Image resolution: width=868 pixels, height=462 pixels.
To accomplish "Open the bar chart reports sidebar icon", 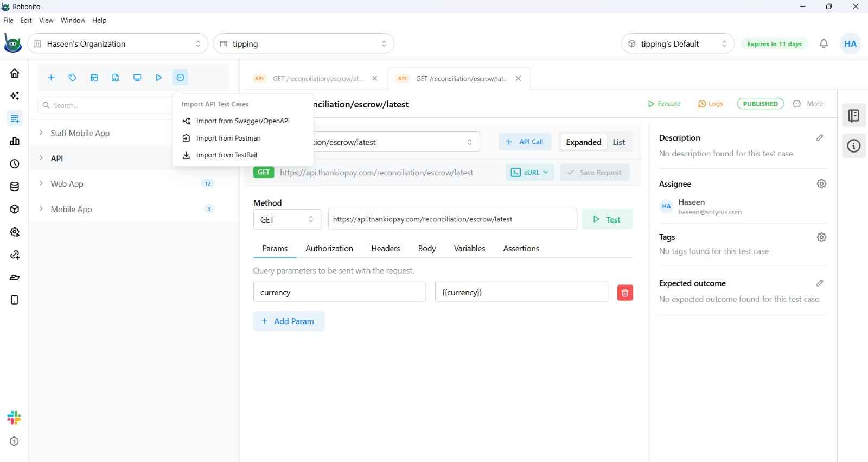I will 15,141.
